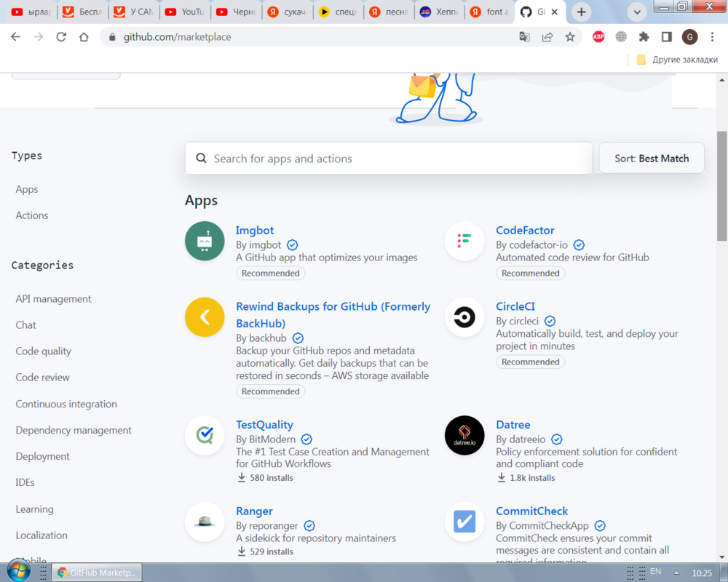Open the Windows Start menu
Viewport: 728px width, 582px height.
tap(19, 571)
